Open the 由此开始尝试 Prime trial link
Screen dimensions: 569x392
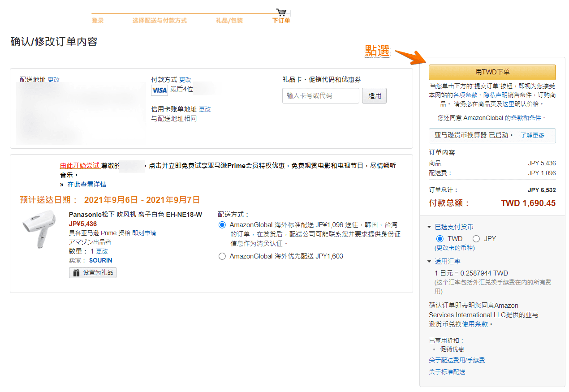click(x=80, y=166)
